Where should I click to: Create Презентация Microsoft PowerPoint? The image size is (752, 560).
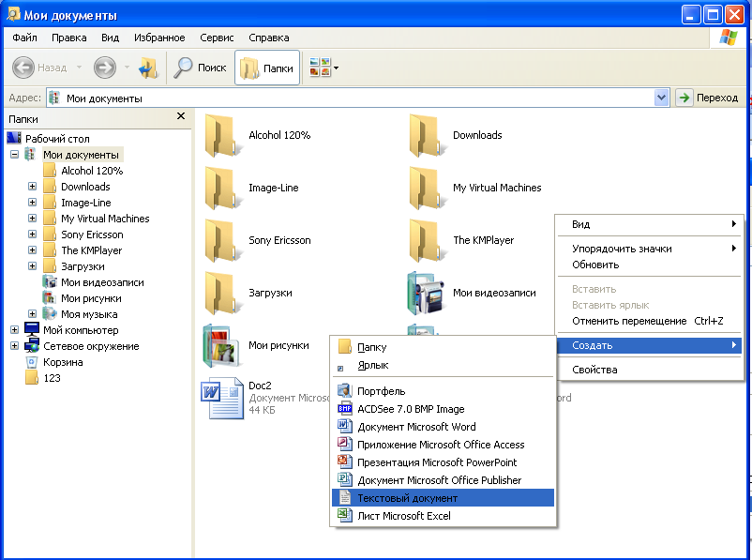pos(443,462)
